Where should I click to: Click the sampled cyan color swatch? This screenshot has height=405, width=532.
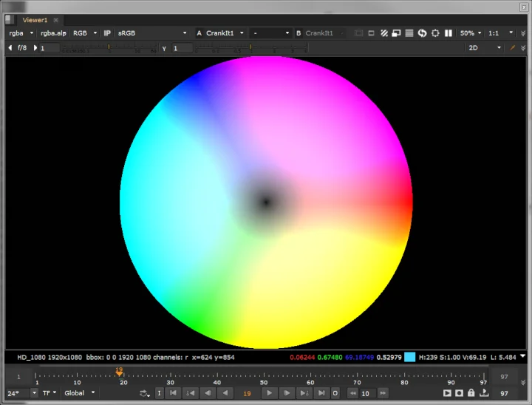click(x=409, y=357)
